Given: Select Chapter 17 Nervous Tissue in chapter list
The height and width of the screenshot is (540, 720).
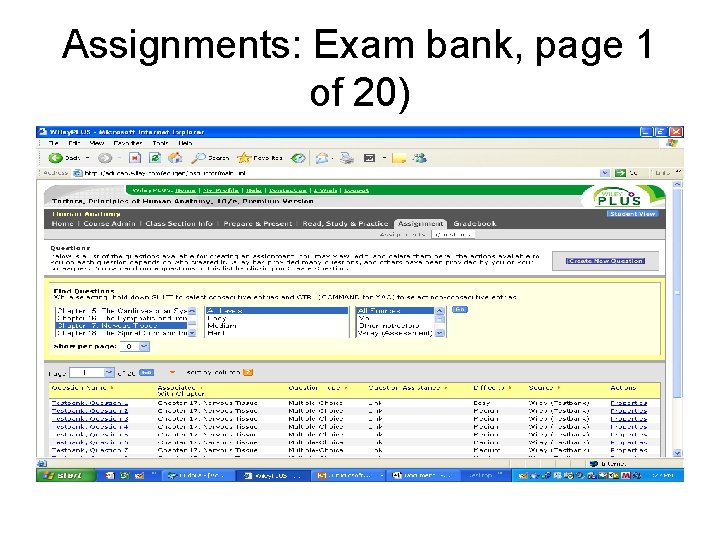Looking at the screenshot, I should [x=121, y=326].
